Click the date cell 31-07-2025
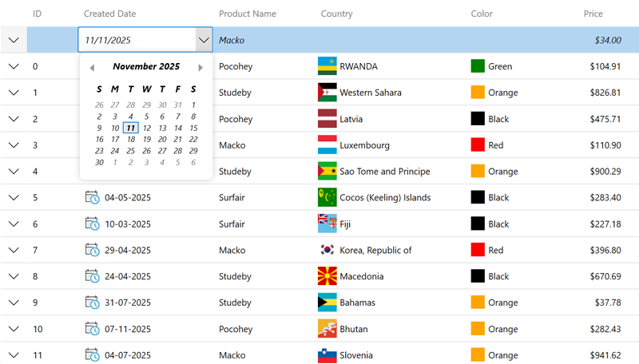This screenshot has width=639, height=364. 128,303
